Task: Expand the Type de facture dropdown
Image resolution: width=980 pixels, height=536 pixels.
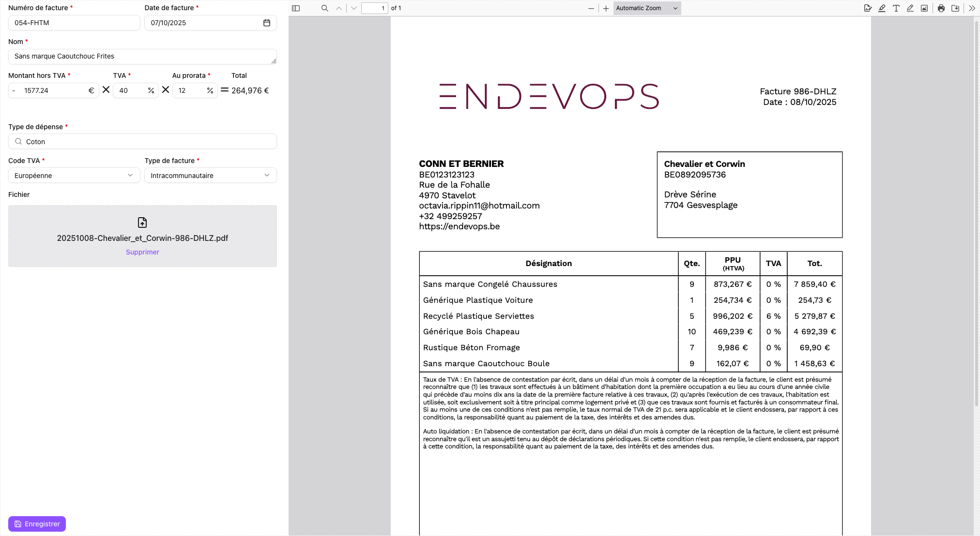Action: tap(210, 175)
